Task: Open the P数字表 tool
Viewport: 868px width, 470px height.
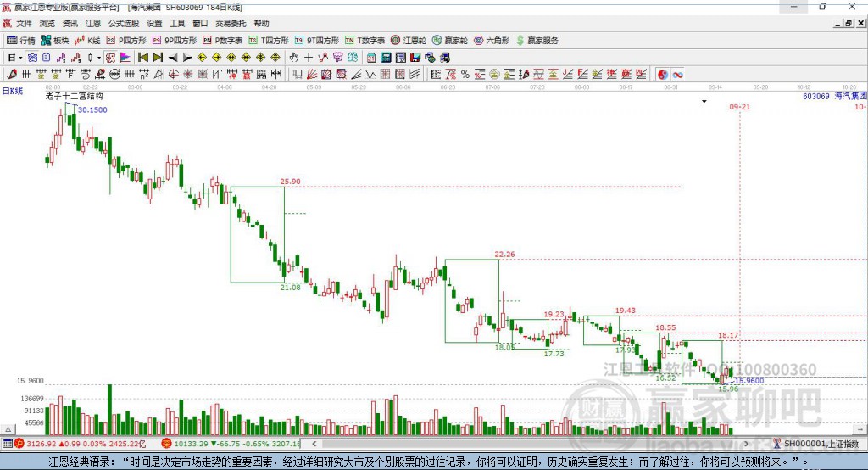Action: [x=223, y=41]
